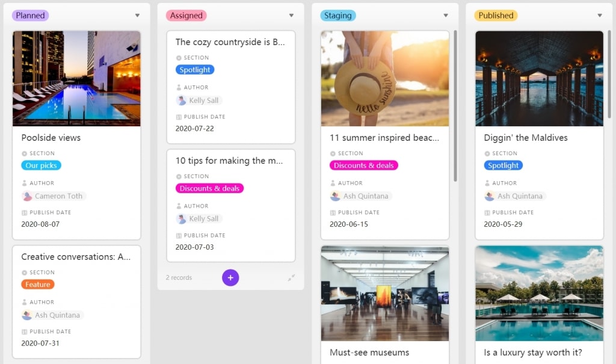This screenshot has width=616, height=364.
Task: Open the Poolside views cover image
Action: point(76,79)
